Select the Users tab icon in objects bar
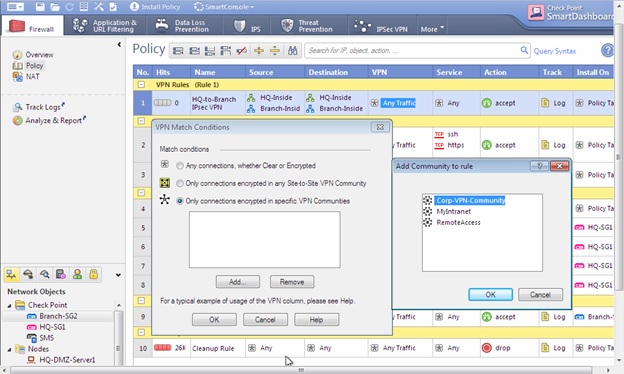Image resolution: width=624 pixels, height=374 pixels. point(77,274)
